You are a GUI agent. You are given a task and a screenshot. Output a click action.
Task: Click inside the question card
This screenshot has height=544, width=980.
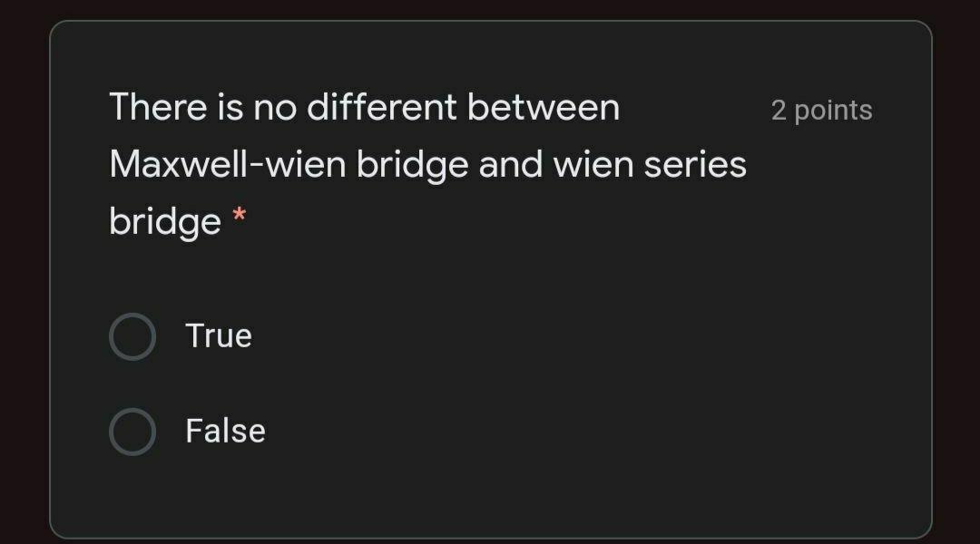tap(490, 272)
